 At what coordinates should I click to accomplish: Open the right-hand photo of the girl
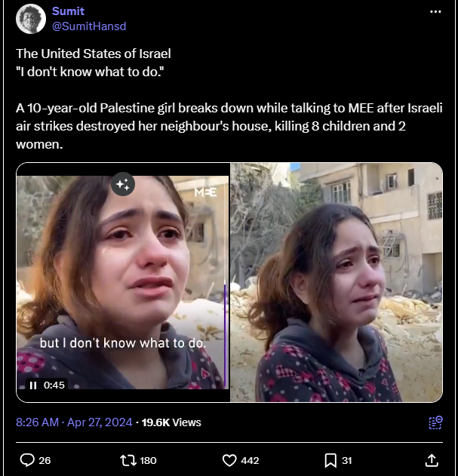337,283
